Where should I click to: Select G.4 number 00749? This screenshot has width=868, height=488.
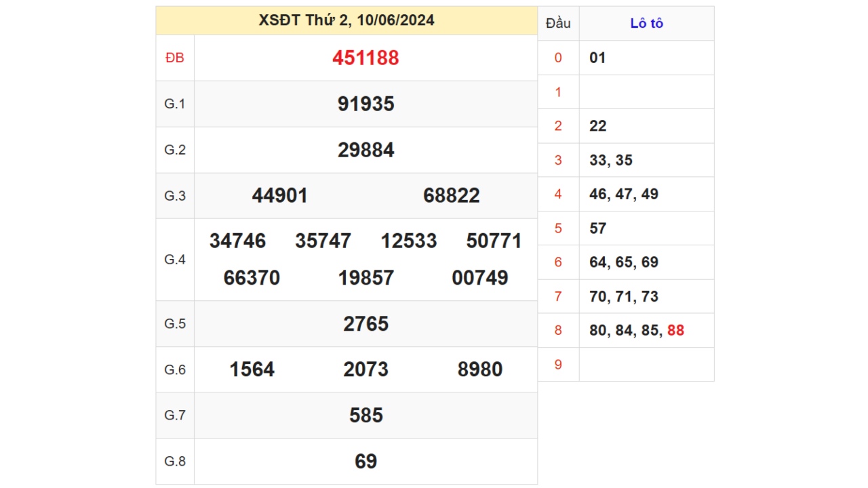tap(480, 278)
